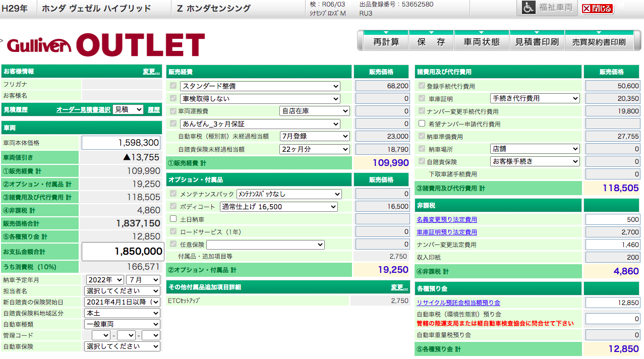Image resolution: width=644 pixels, height=359 pixels.
Task: Toggle the スタンダード整備 row checkbox
Action: (173, 86)
